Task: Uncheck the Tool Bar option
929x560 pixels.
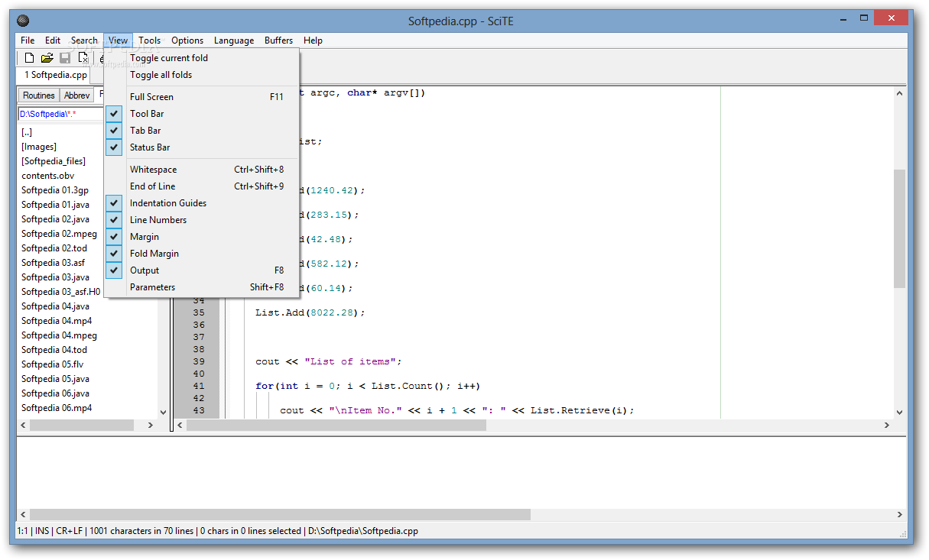Action: [202, 114]
